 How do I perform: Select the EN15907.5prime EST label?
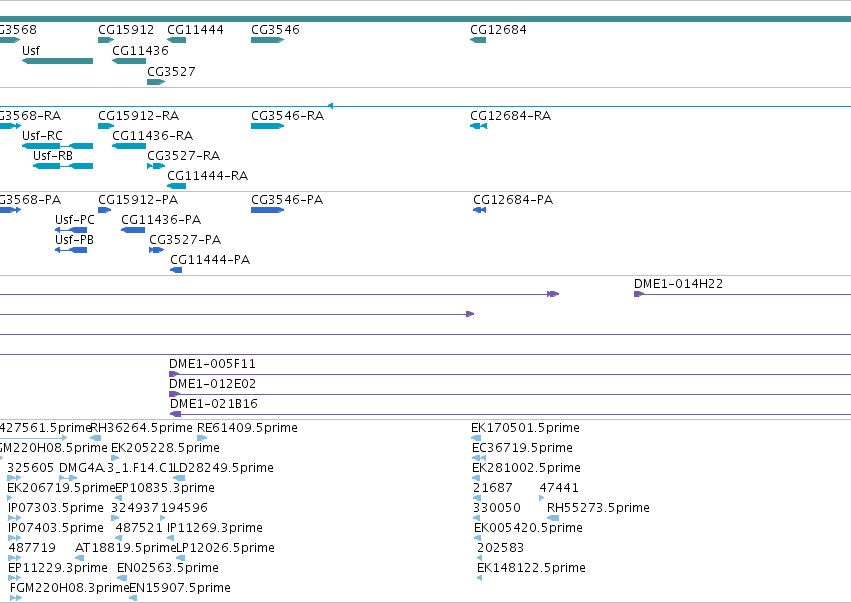(180, 588)
